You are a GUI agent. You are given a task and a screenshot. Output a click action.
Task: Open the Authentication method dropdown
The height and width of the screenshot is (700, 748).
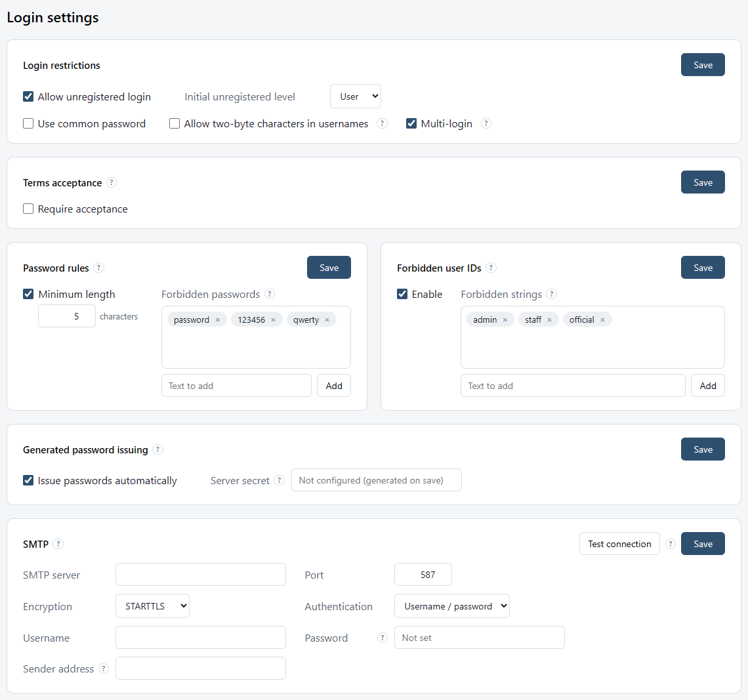click(x=452, y=606)
